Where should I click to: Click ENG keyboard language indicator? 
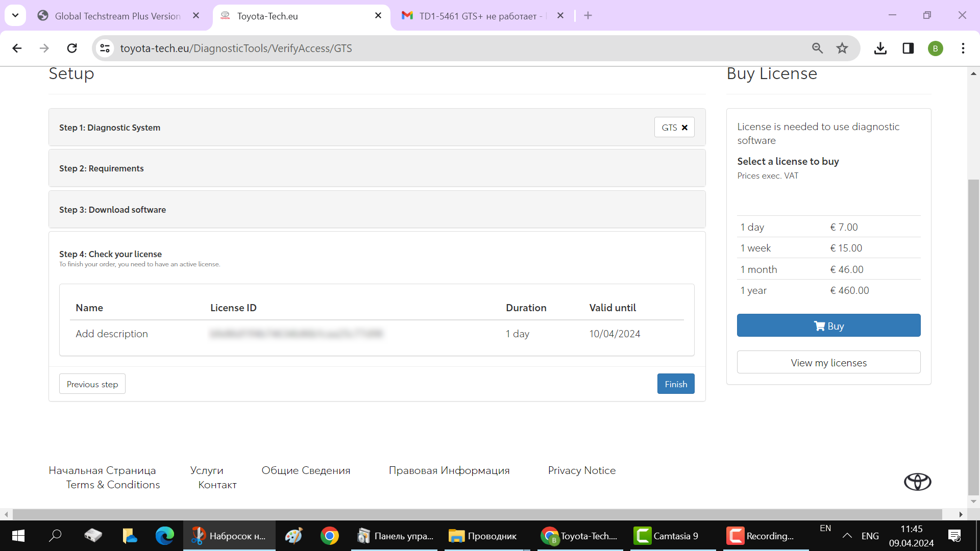[x=870, y=536]
